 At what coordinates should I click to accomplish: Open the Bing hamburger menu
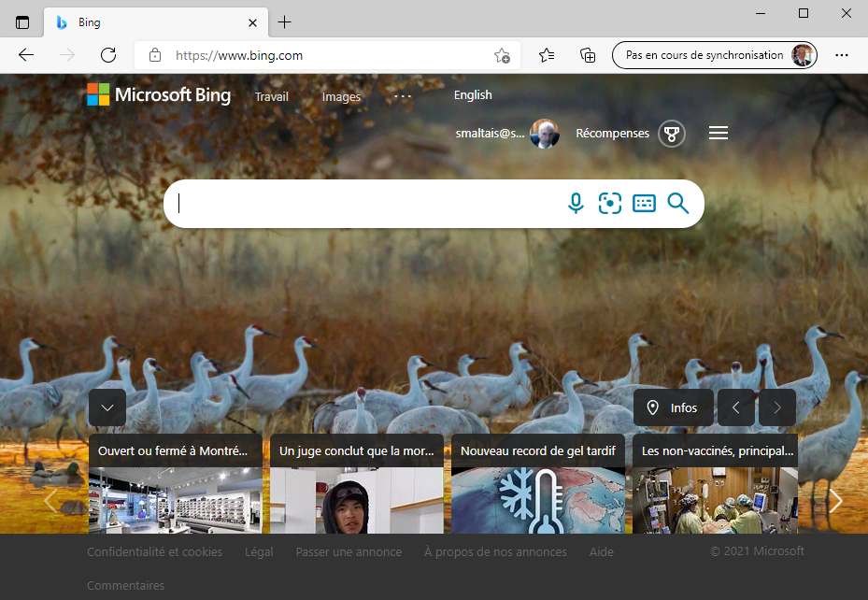tap(719, 134)
